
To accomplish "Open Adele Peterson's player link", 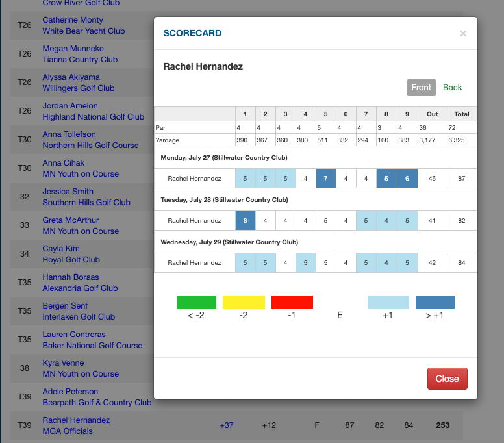I will pos(70,392).
